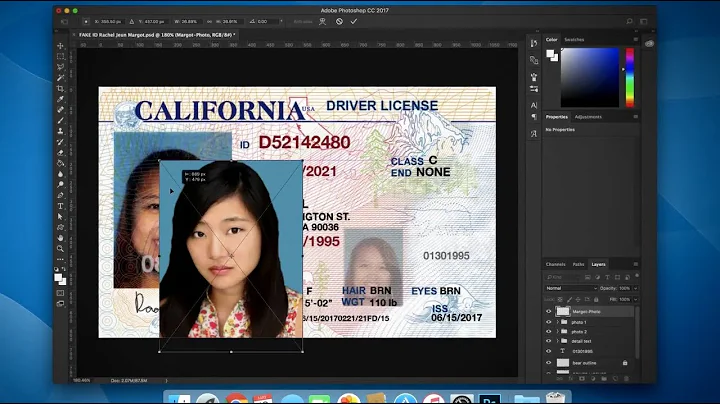This screenshot has height=404, width=720.
Task: Pick a color in the color field
Action: click(590, 77)
